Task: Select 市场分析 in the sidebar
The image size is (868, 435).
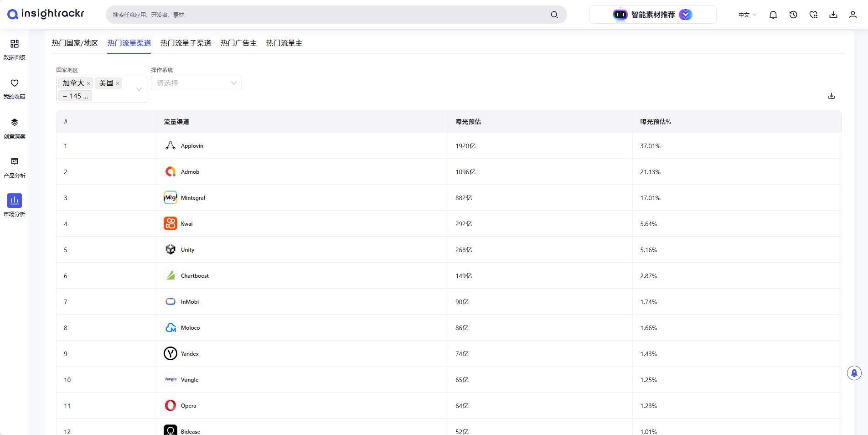Action: [x=15, y=205]
